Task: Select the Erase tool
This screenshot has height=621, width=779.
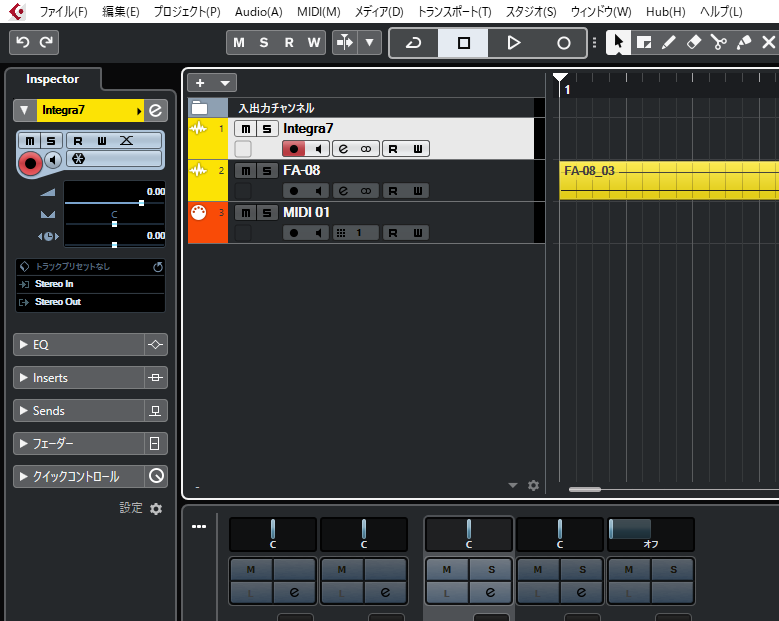Action: [694, 42]
